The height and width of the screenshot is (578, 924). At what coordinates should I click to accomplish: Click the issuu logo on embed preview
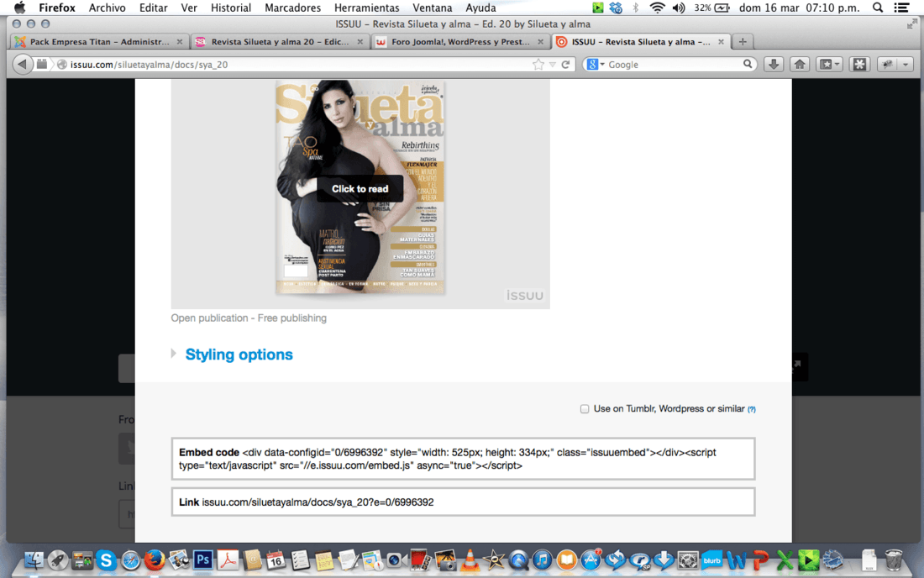pyautogui.click(x=524, y=295)
